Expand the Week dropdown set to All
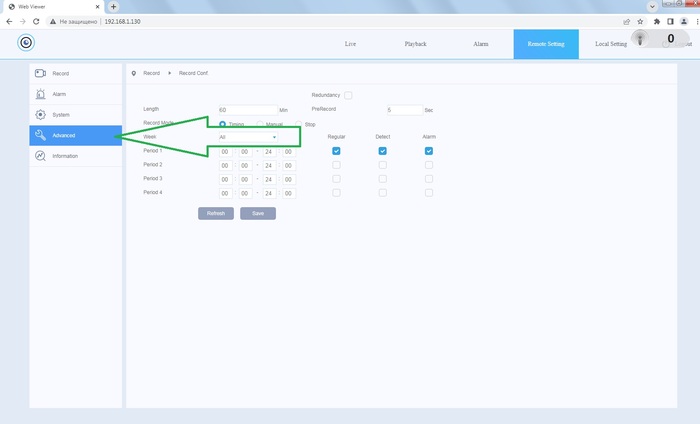 (247, 137)
